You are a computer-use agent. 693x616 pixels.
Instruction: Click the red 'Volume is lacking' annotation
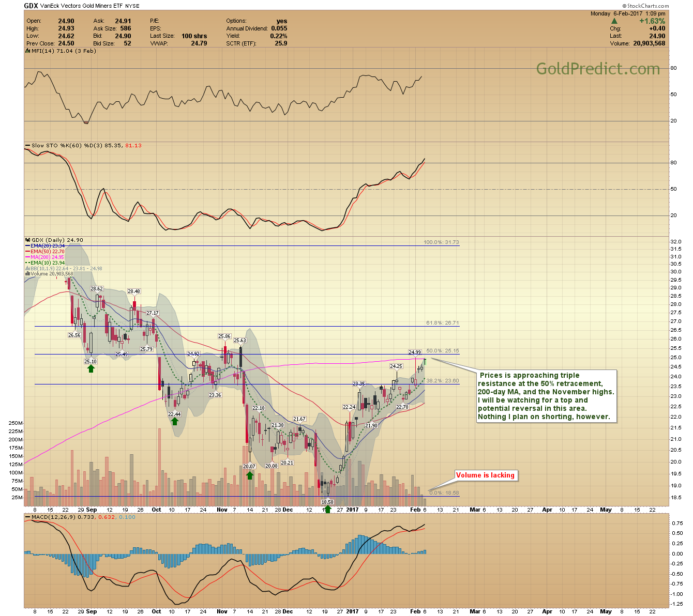485,475
